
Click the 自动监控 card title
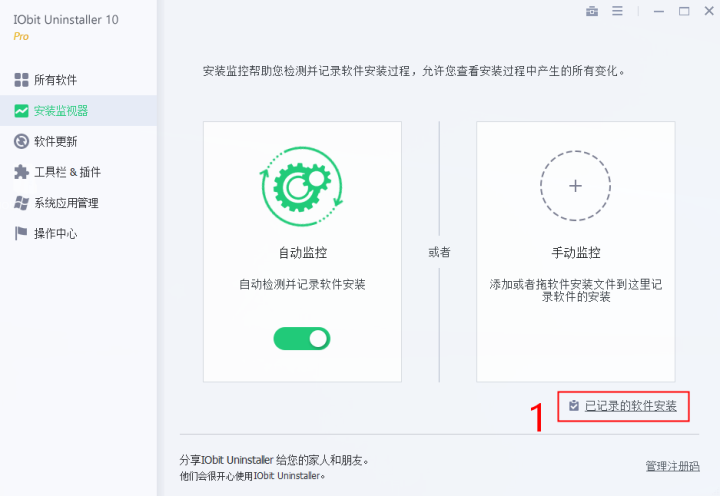click(x=303, y=253)
